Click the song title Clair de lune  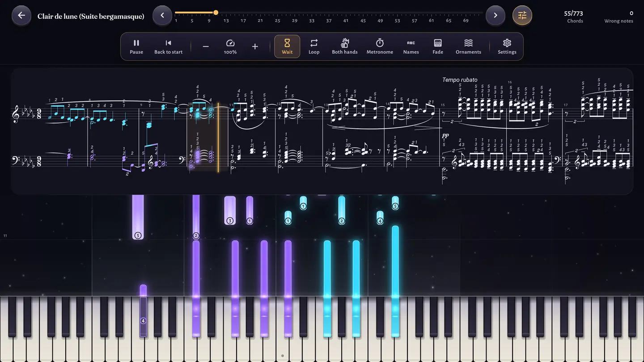click(91, 17)
